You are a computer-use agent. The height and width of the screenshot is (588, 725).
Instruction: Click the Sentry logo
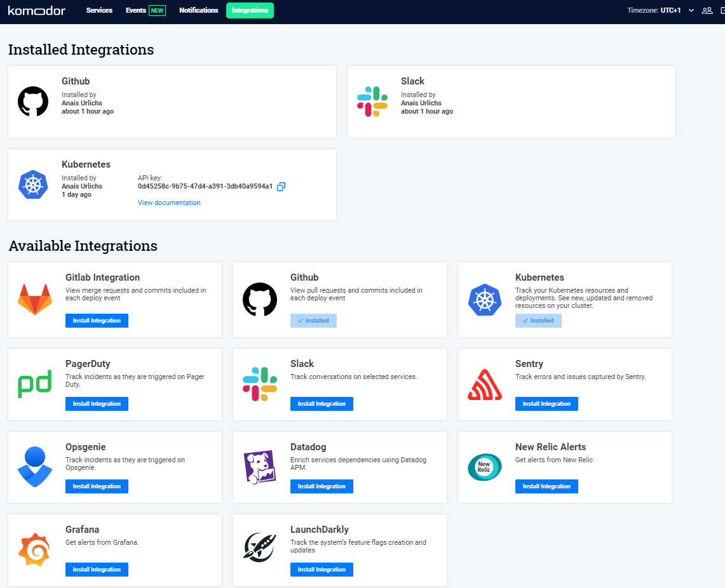485,385
